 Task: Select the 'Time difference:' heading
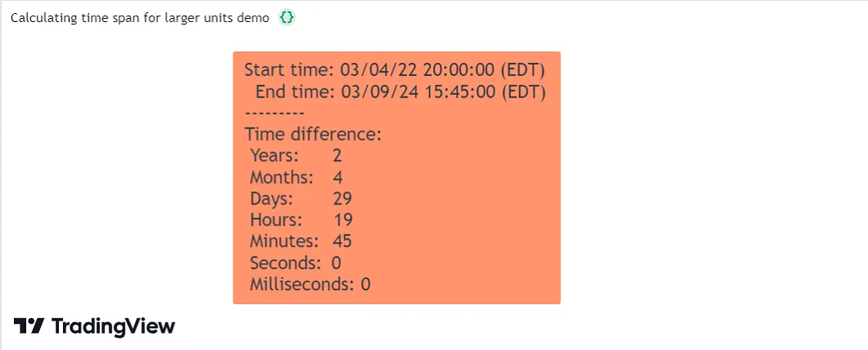click(314, 134)
